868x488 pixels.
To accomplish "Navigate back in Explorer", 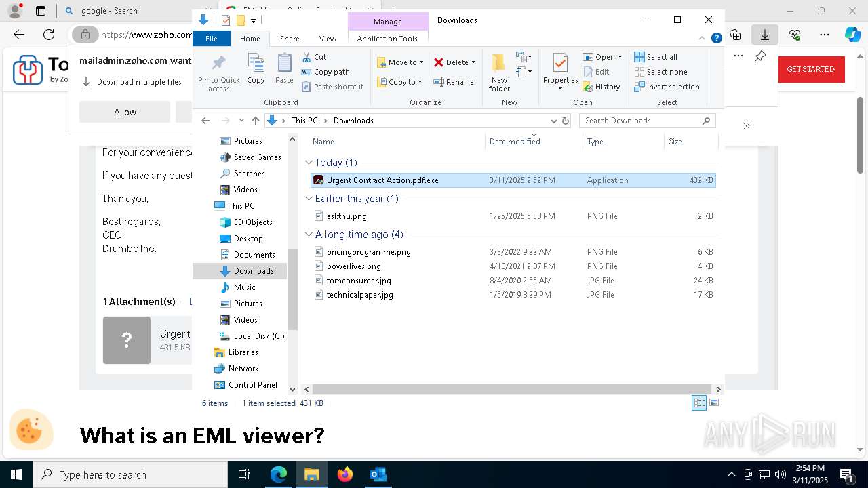I will coord(205,121).
